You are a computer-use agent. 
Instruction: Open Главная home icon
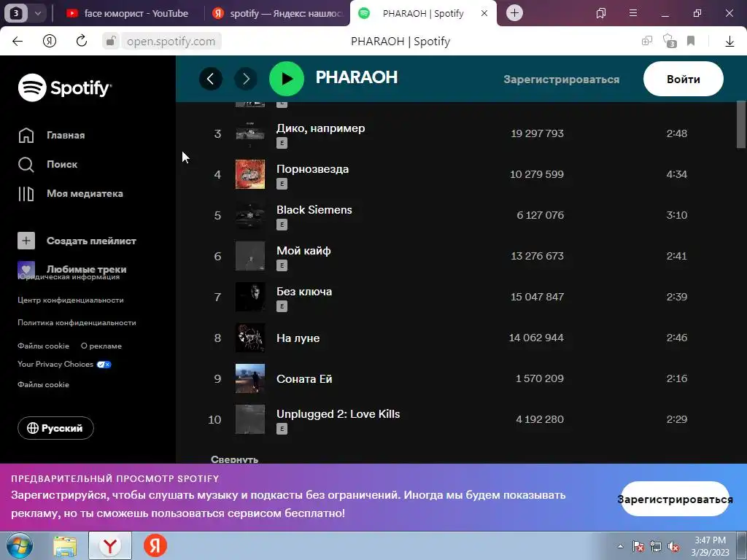click(26, 135)
